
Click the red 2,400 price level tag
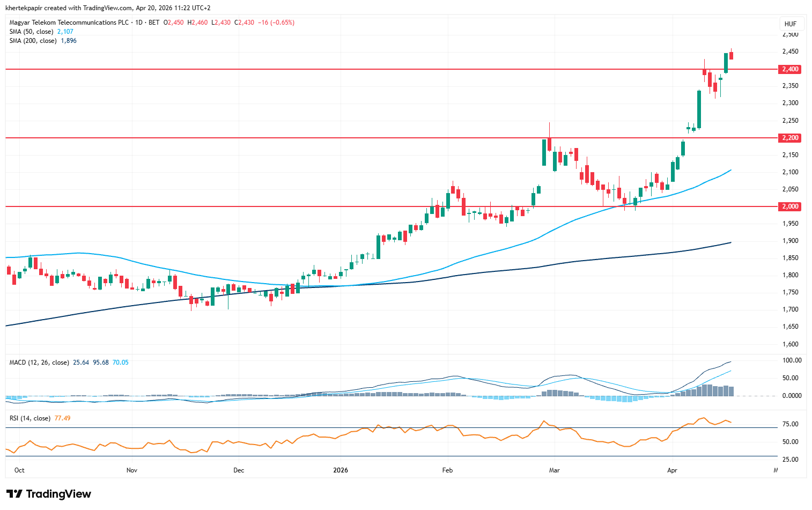pyautogui.click(x=789, y=69)
